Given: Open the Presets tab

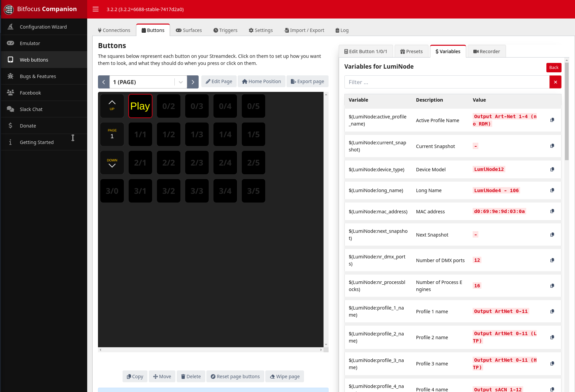Looking at the screenshot, I should [x=411, y=51].
